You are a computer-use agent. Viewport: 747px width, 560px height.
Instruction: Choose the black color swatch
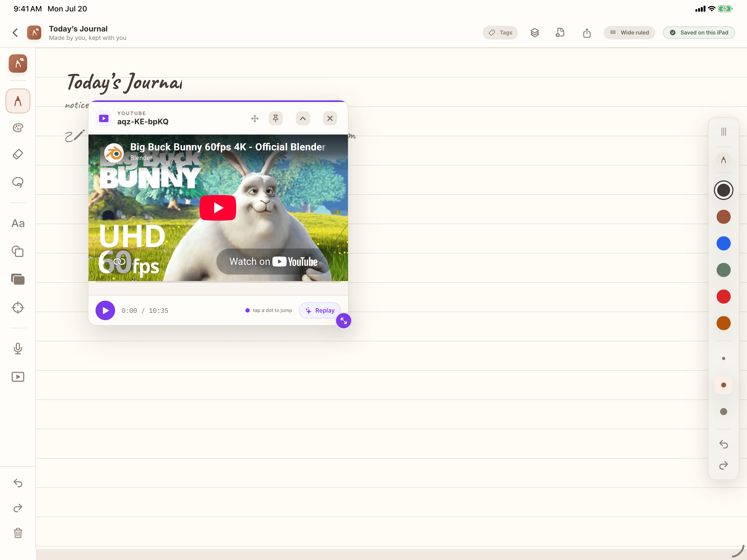(x=723, y=190)
